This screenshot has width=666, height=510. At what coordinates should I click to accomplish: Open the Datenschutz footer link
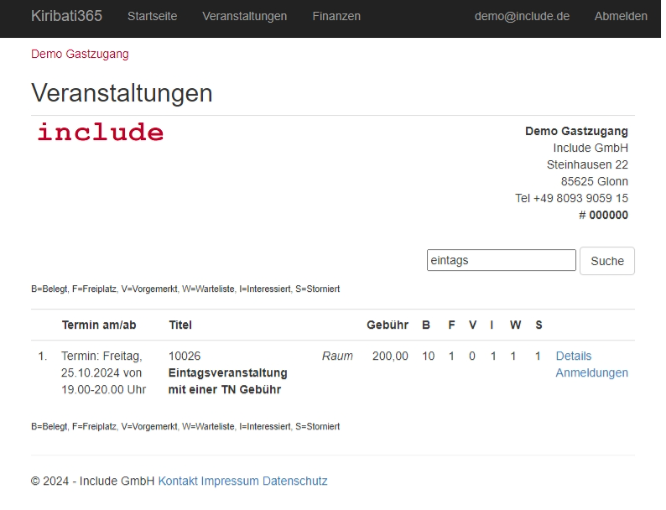(x=294, y=481)
